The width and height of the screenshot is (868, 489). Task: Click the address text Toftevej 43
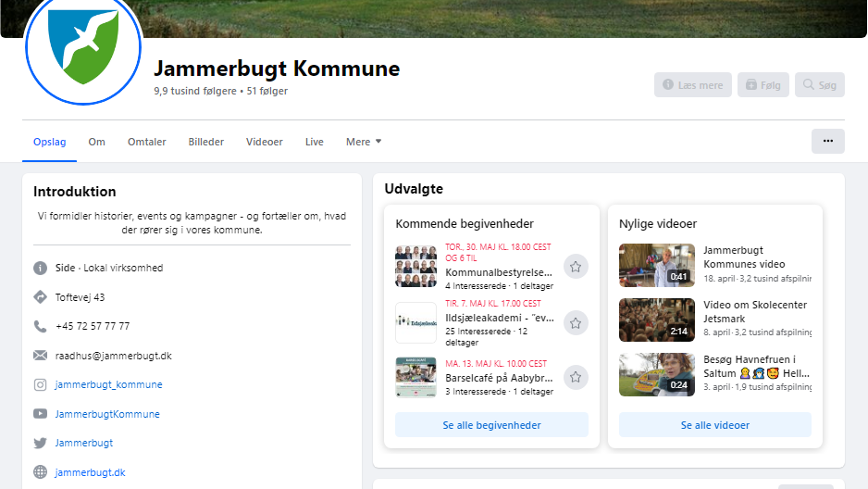[x=80, y=297]
